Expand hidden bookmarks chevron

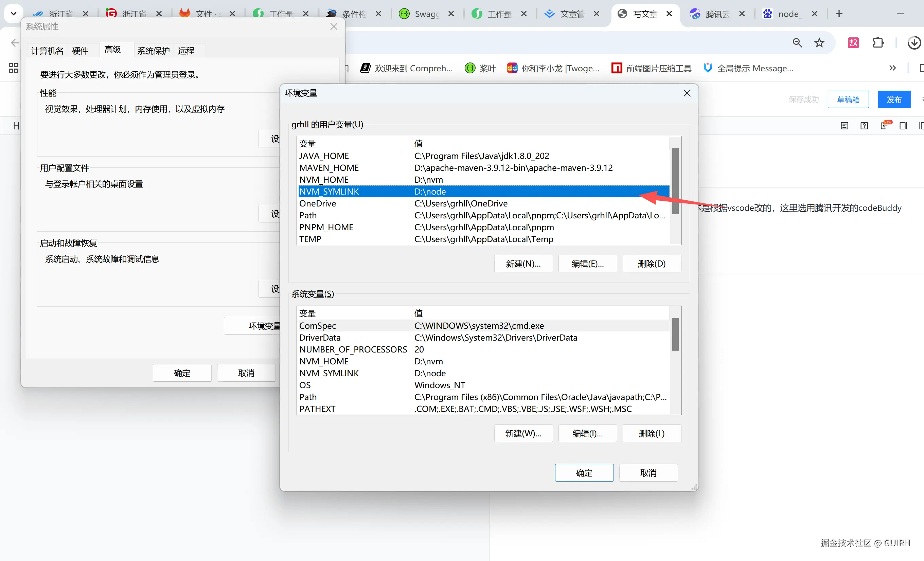[x=892, y=68]
